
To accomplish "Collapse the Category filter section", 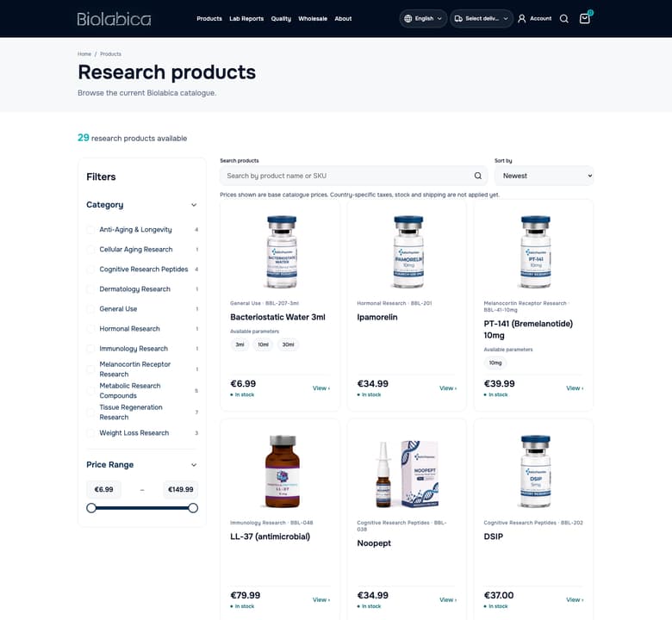I will click(194, 205).
